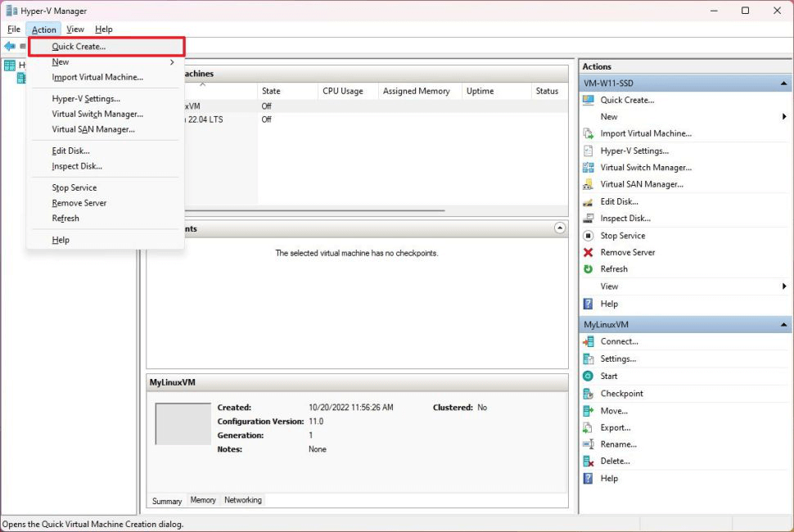
Task: Expand the New submenu in Action menu
Action: click(61, 61)
